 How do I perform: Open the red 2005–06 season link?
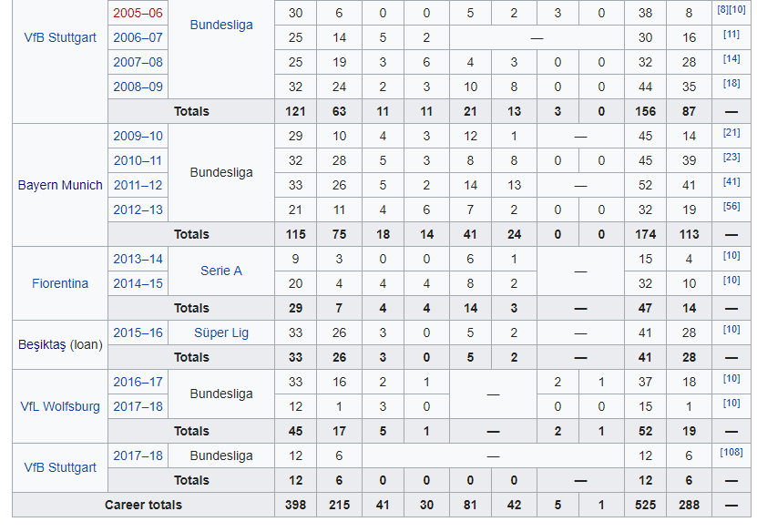click(x=138, y=13)
